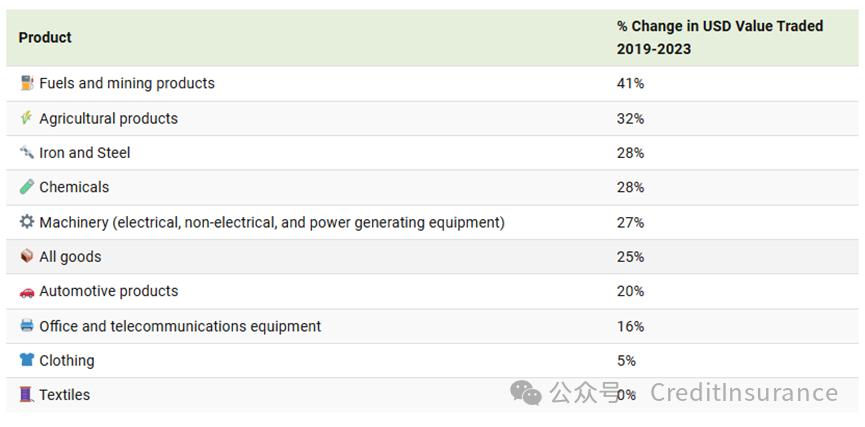Image resolution: width=865 pixels, height=427 pixels.
Task: Click the 25% All goods value
Action: click(x=631, y=257)
